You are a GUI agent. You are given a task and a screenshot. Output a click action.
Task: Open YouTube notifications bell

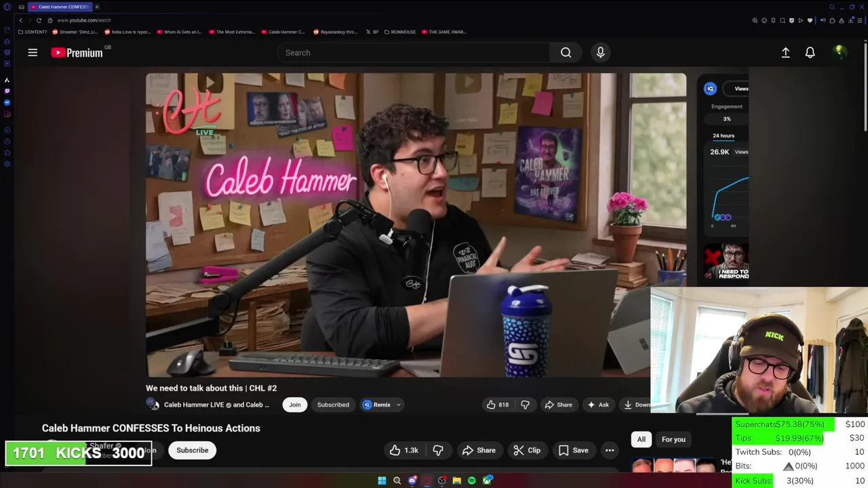pos(810,52)
